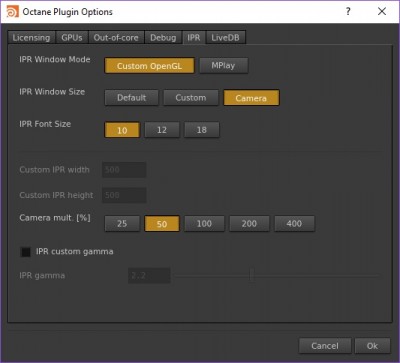Pick 25 percent camera multiplier
The height and width of the screenshot is (363, 400).
(x=122, y=223)
